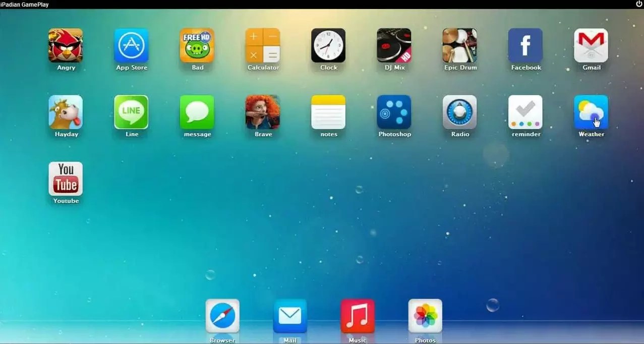Viewport: 644px width, 344px height.
Task: Open the Gmail app icon
Action: [591, 45]
